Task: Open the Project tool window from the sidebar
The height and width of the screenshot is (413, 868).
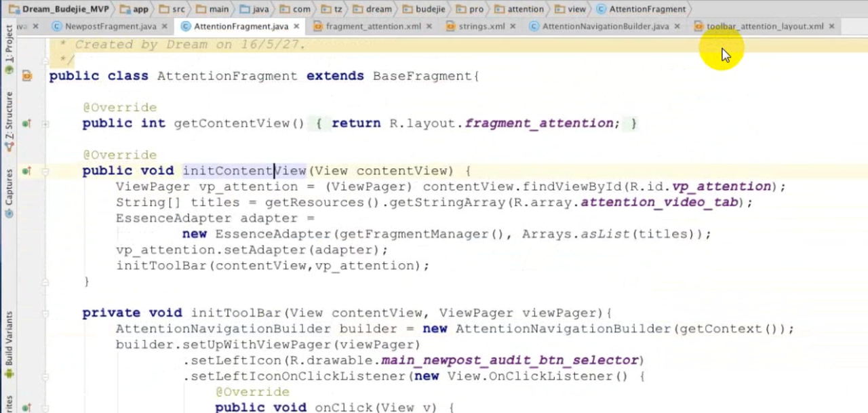Action: 9,49
